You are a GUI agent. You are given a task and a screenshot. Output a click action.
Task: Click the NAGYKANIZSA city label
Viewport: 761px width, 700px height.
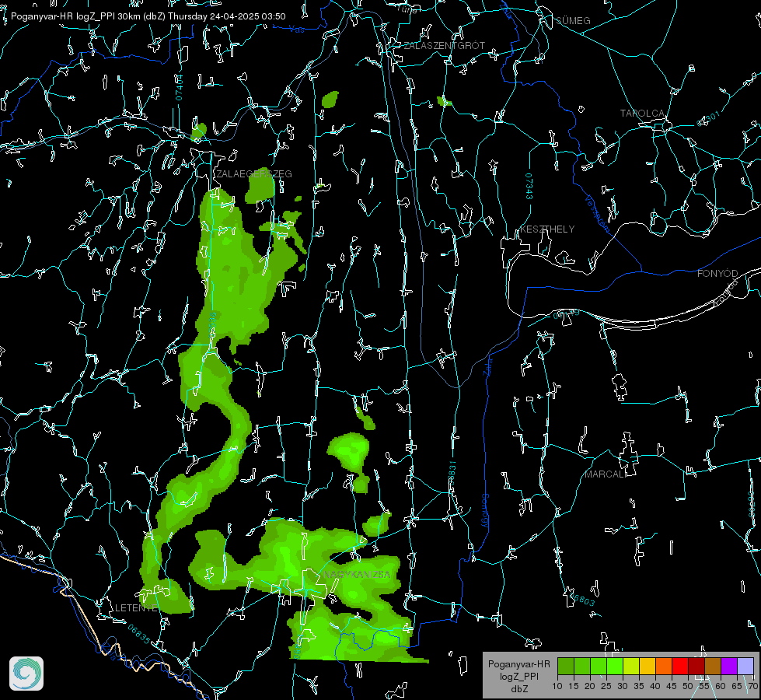click(x=357, y=575)
